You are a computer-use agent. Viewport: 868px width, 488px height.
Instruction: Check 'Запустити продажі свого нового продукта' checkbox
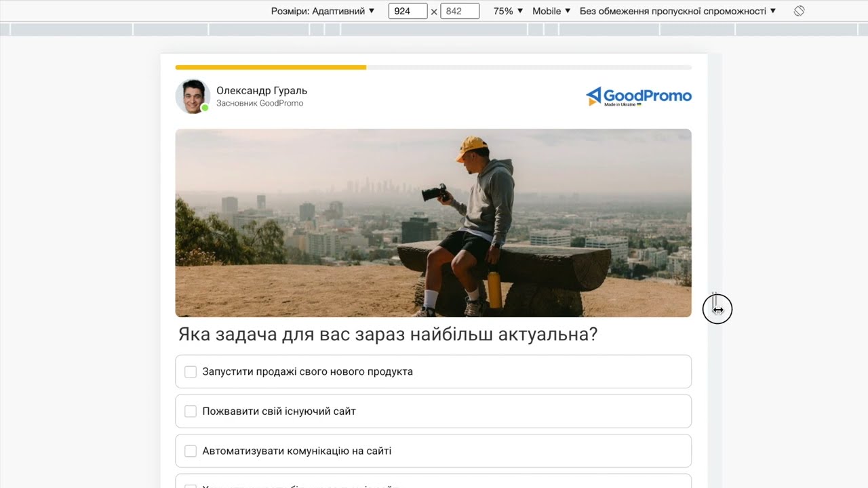coord(191,371)
